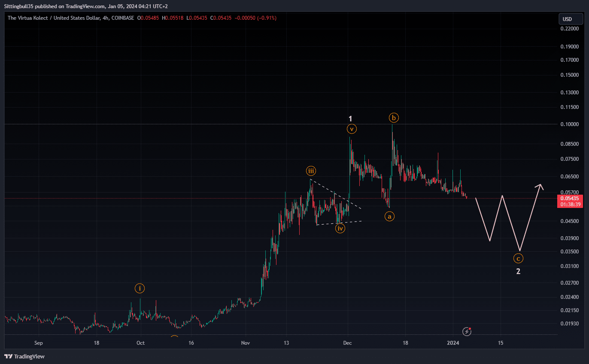The height and width of the screenshot is (364, 589).
Task: Select the circled wave iii label
Action: tap(311, 171)
